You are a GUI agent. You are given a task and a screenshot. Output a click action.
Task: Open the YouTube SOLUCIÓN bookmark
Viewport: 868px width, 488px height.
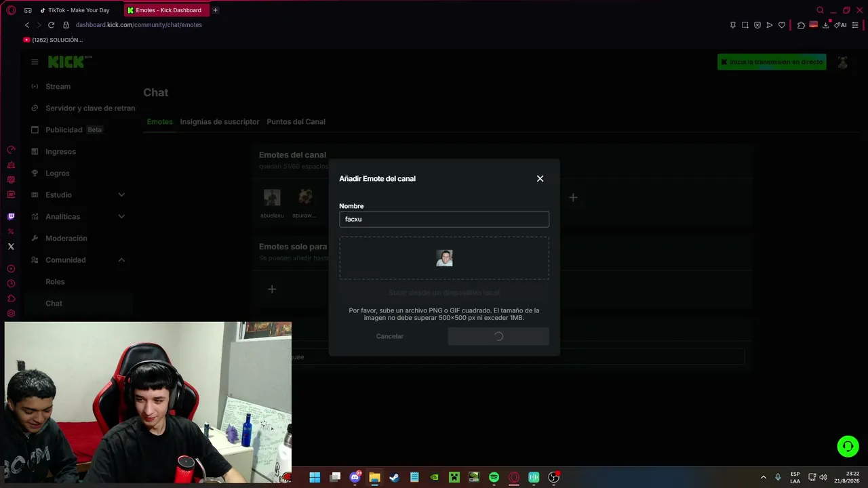pos(53,40)
